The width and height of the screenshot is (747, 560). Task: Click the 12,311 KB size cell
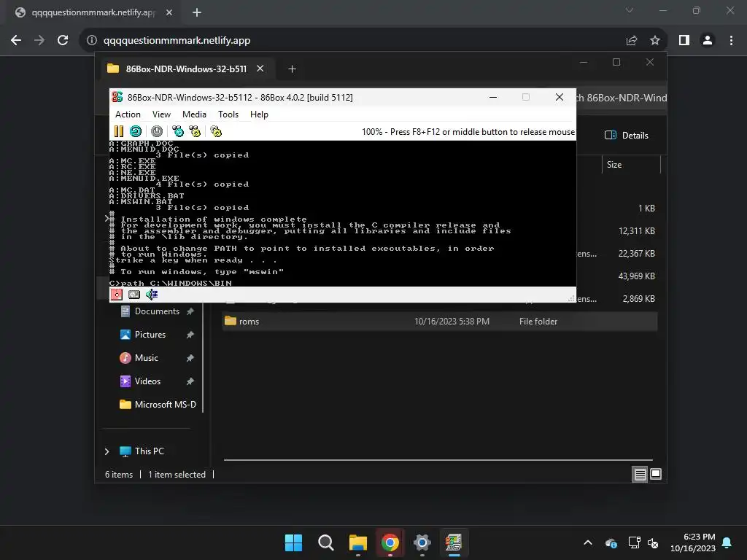coord(636,231)
